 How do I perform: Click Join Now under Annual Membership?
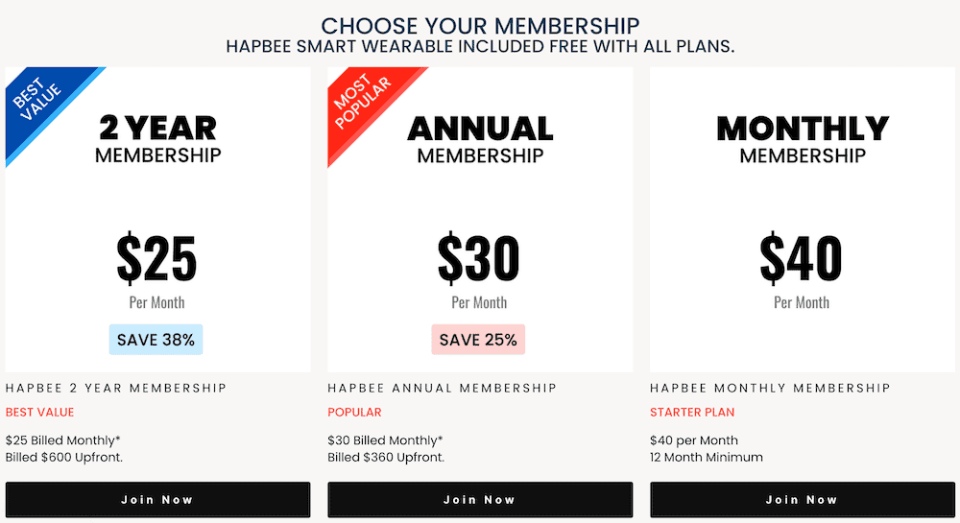(x=480, y=500)
